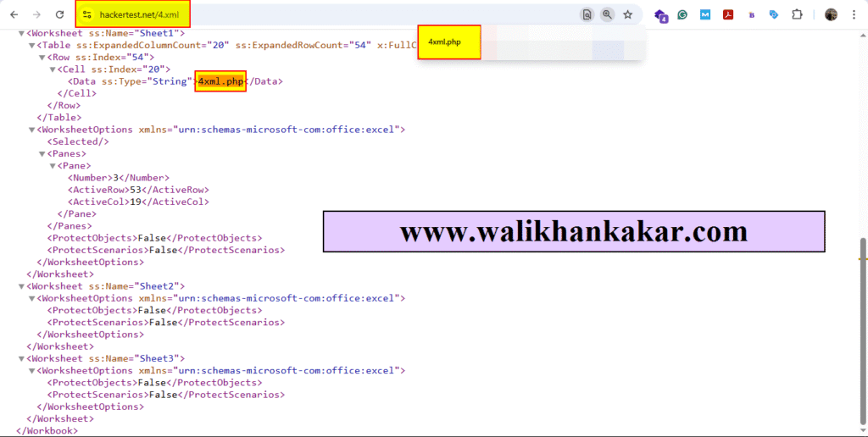Click the Selected tag line
The width and height of the screenshot is (868, 437).
click(x=78, y=141)
